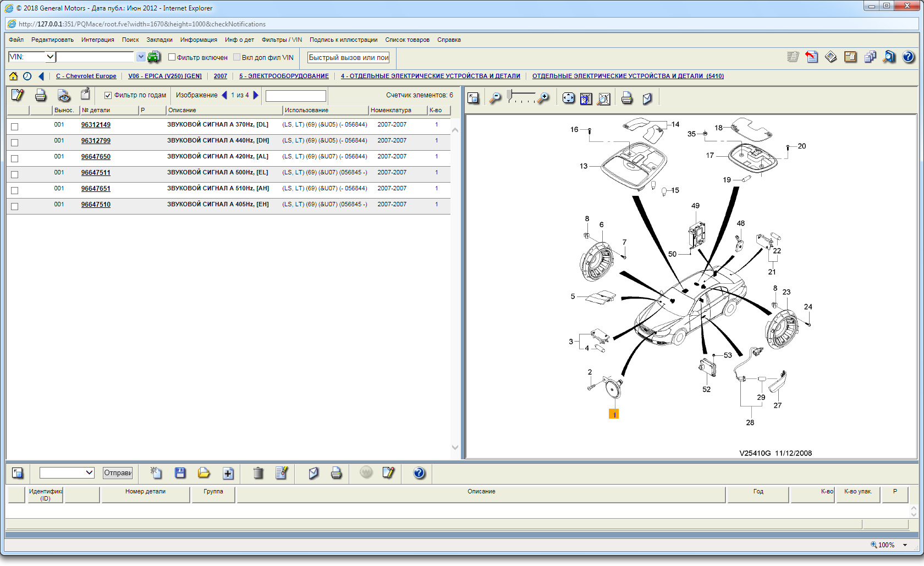Open the 'Справка' menu
The image size is (924, 566).
(x=449, y=40)
